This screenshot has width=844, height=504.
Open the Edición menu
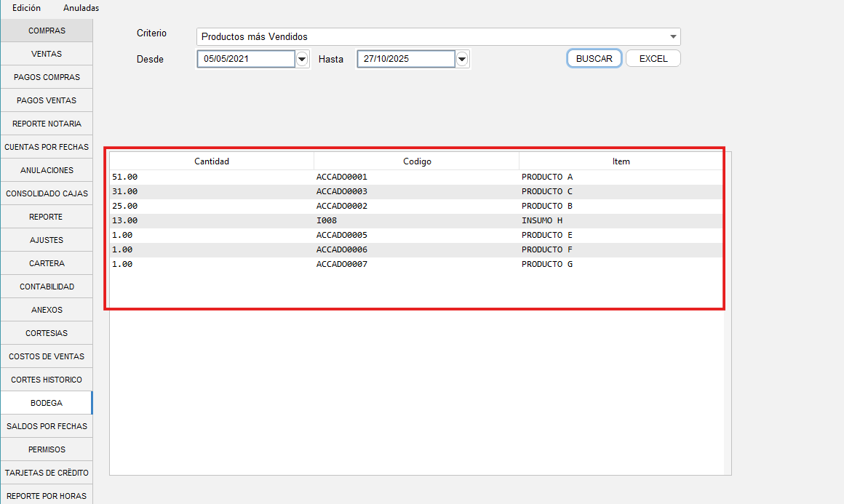(x=26, y=8)
